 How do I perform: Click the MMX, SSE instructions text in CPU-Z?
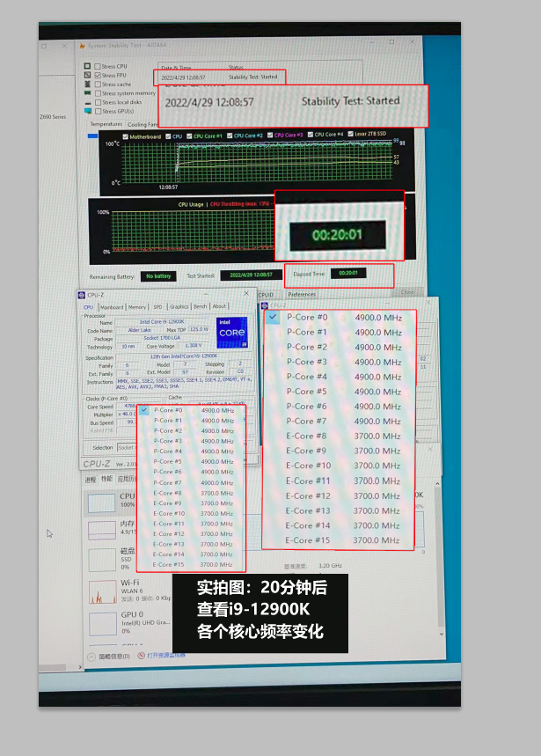(x=184, y=384)
